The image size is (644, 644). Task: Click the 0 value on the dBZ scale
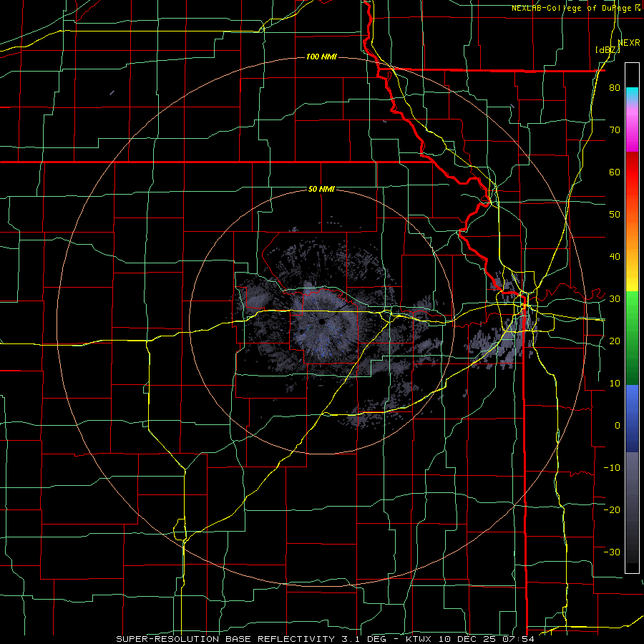coord(618,426)
